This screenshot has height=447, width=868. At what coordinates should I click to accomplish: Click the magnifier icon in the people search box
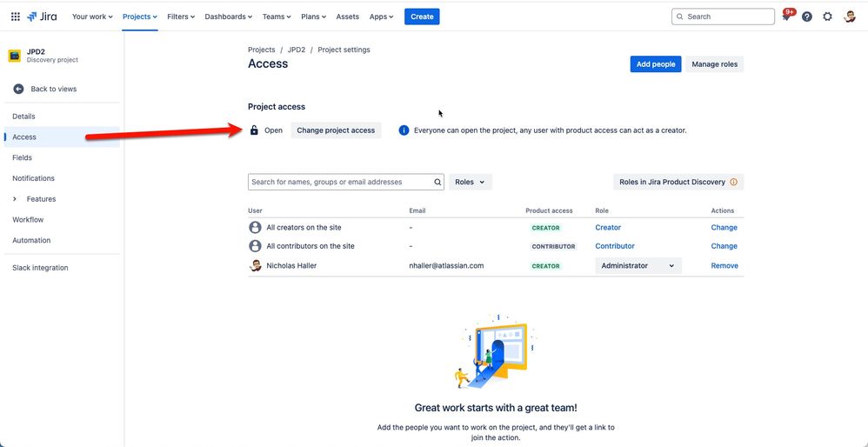tap(437, 182)
